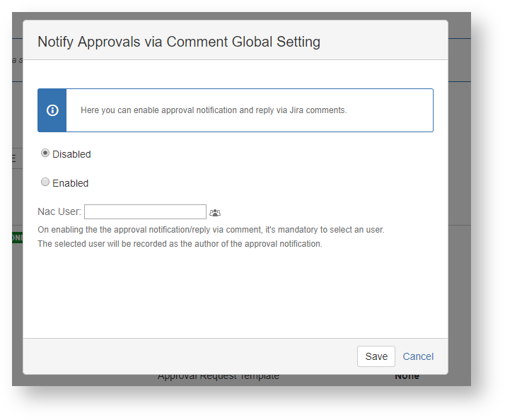Select the Disabled radio button
505x420 pixels.
(45, 153)
